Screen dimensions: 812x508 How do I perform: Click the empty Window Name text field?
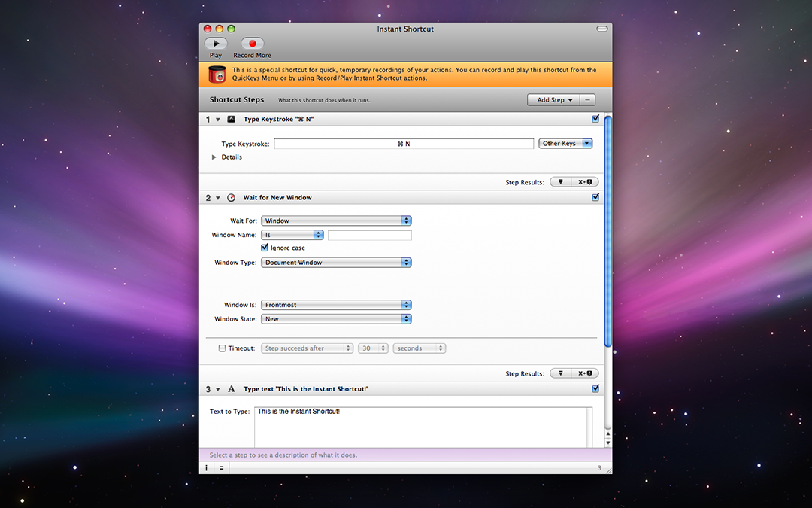point(370,235)
